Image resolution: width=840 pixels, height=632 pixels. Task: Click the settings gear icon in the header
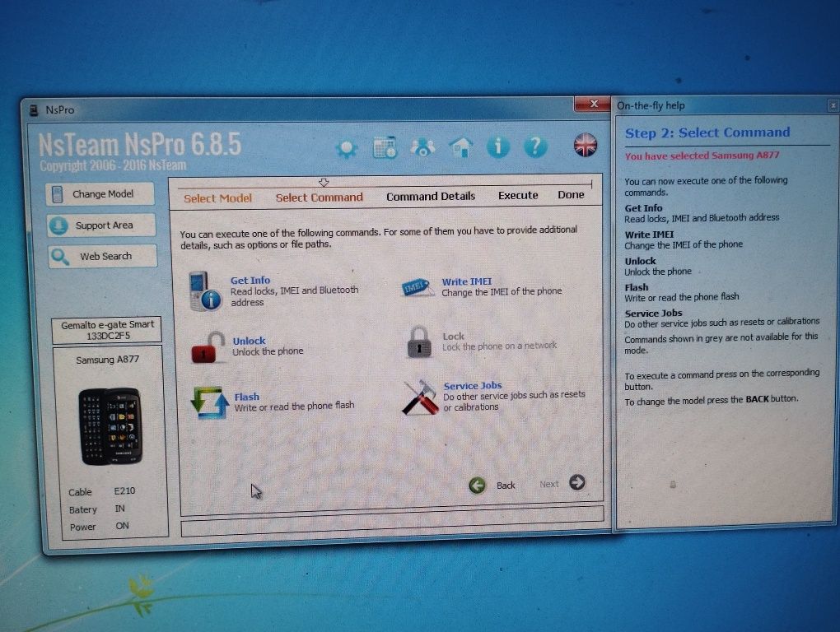[x=347, y=148]
